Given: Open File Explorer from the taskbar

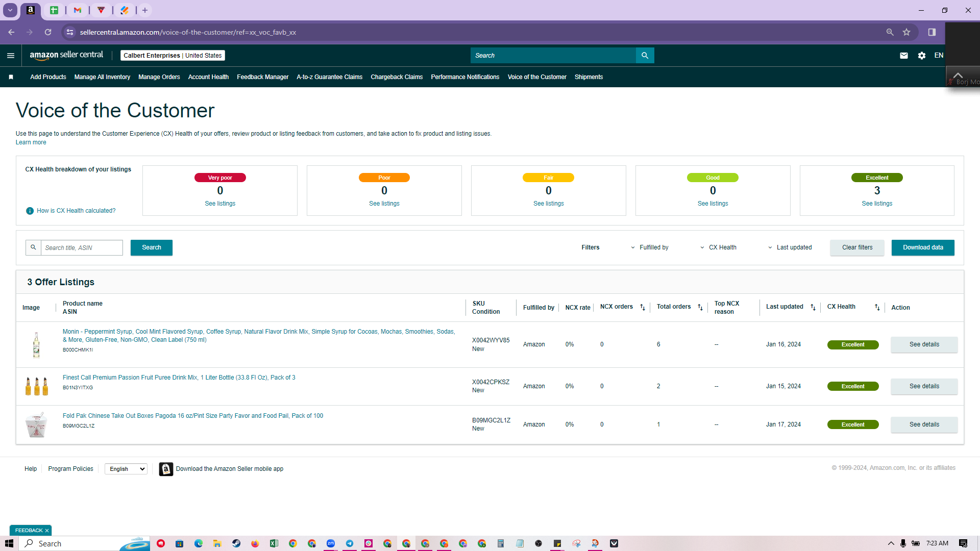Looking at the screenshot, I should coord(217,543).
